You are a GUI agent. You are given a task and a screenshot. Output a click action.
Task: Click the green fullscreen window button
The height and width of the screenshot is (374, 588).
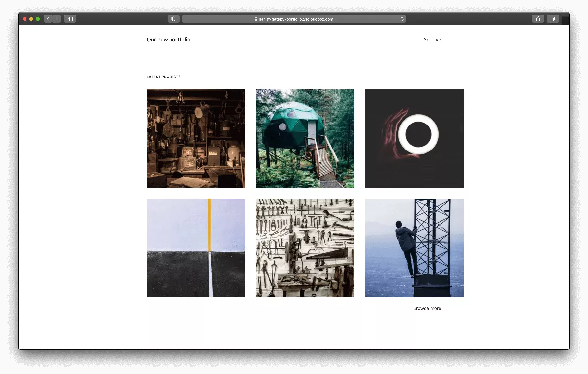(x=38, y=19)
